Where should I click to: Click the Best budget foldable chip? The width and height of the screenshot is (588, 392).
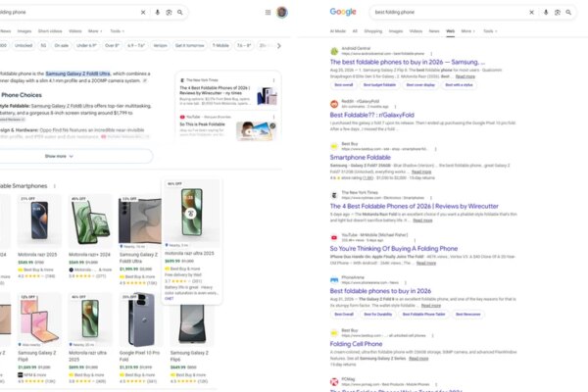(379, 85)
